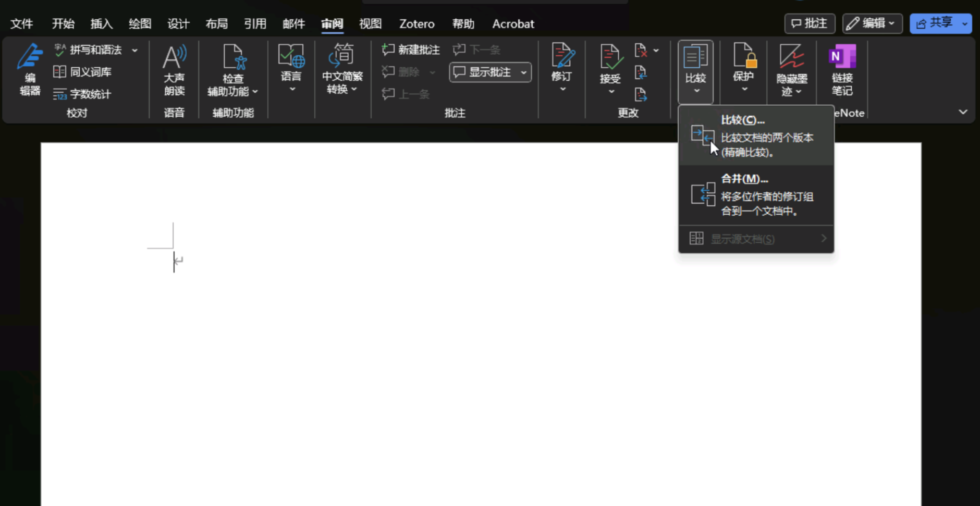Screen dimensions: 980x506
Task: Open the 文件 tab
Action: coord(22,24)
